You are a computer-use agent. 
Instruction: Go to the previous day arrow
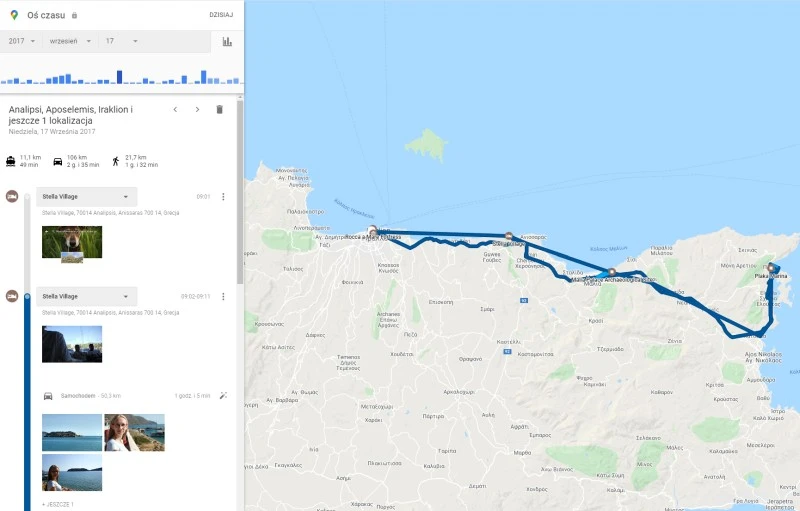pyautogui.click(x=175, y=109)
